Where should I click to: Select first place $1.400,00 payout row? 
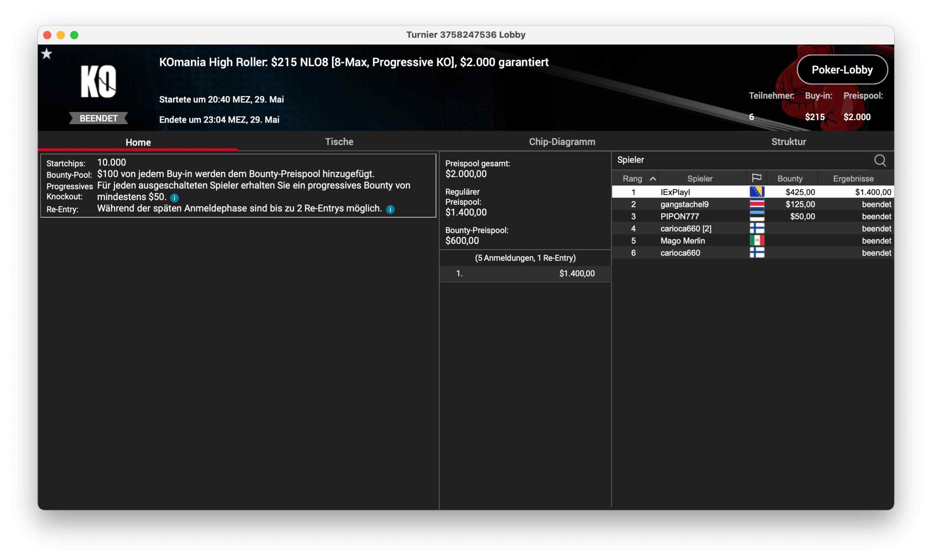click(525, 274)
